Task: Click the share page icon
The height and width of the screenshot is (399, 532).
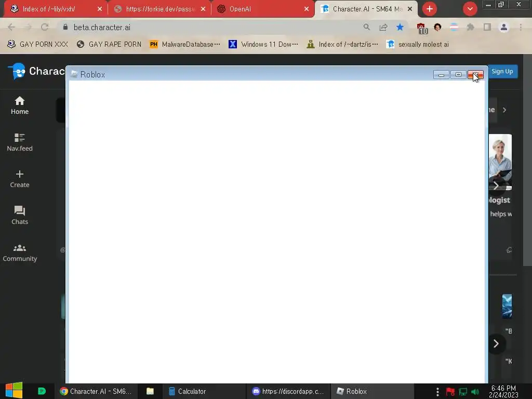Action: pos(383,27)
